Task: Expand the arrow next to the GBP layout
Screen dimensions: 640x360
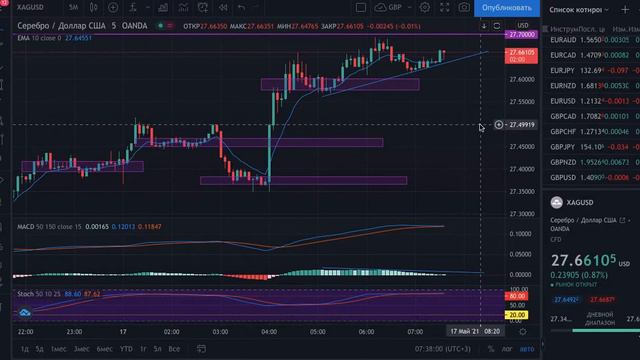Action: tap(409, 7)
